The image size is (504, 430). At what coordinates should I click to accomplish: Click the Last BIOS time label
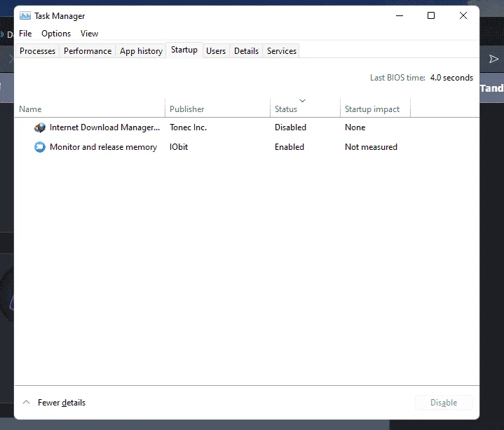pyautogui.click(x=397, y=78)
